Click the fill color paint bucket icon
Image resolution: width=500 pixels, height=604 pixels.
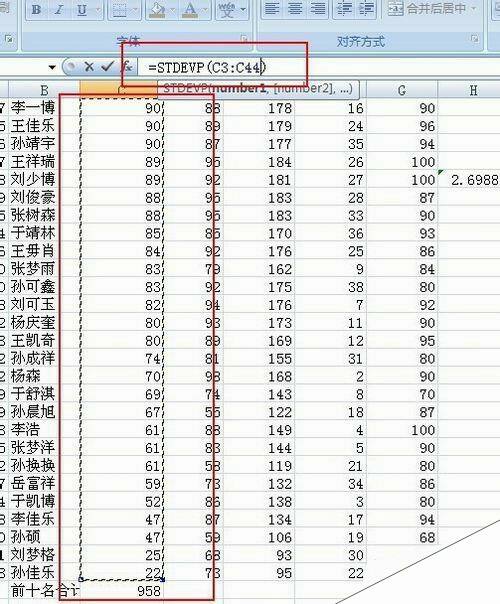[x=157, y=9]
